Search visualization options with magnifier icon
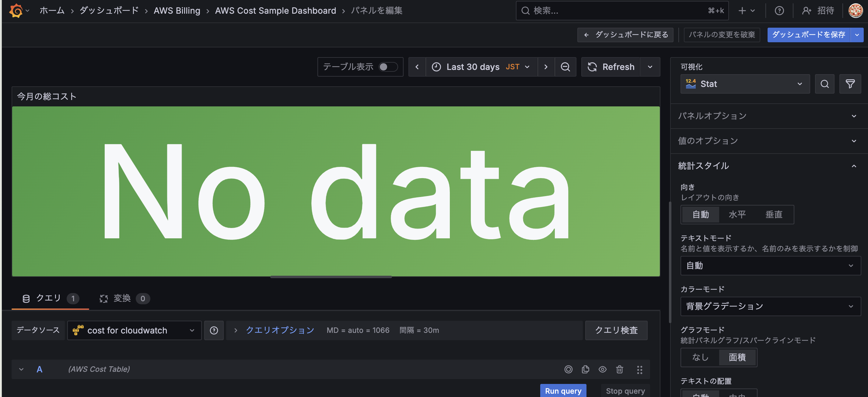 [x=824, y=84]
